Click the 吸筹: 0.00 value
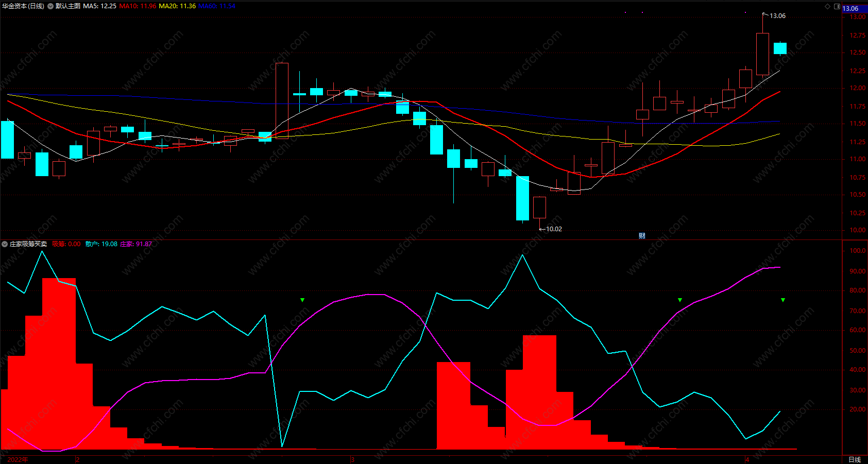The height and width of the screenshot is (464, 868). [66, 244]
